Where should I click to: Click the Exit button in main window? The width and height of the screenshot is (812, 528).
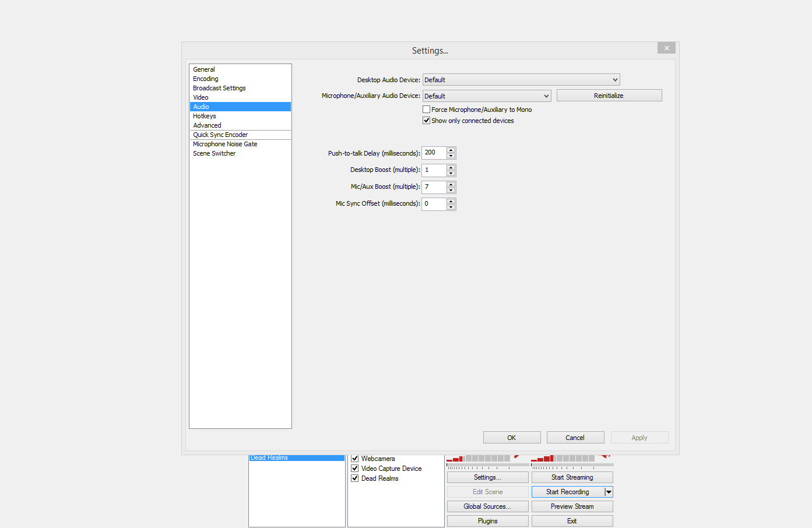pos(572,521)
